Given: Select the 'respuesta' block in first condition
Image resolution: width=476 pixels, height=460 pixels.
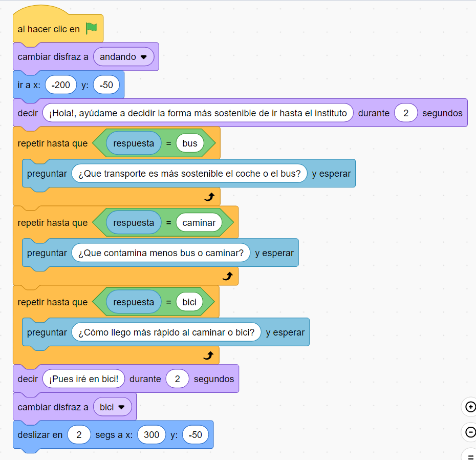Looking at the screenshot, I should point(134,143).
